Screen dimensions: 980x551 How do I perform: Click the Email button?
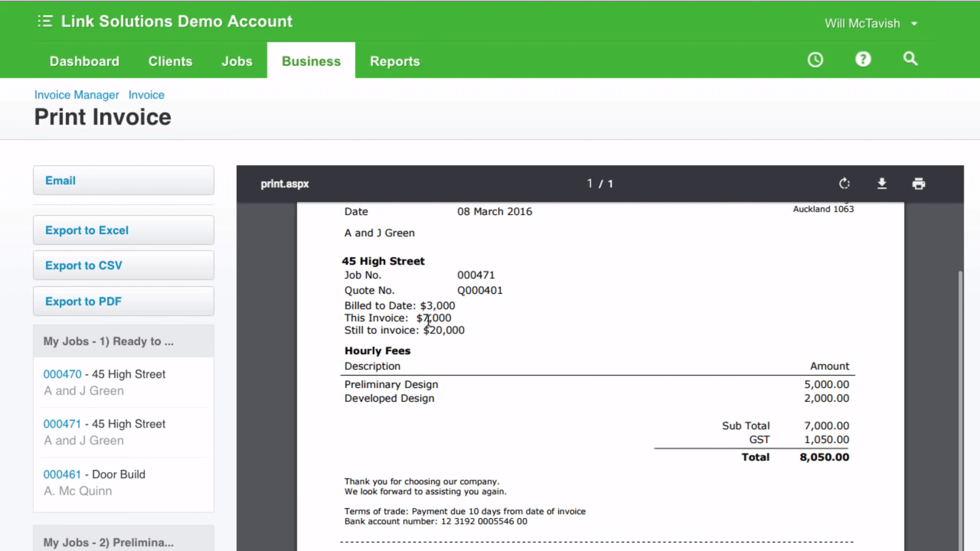[x=124, y=181]
